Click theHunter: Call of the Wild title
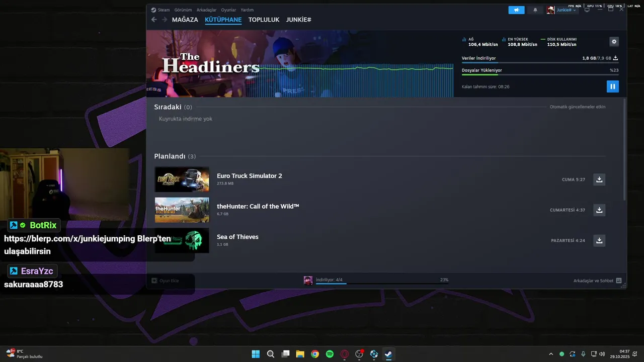 (x=258, y=206)
